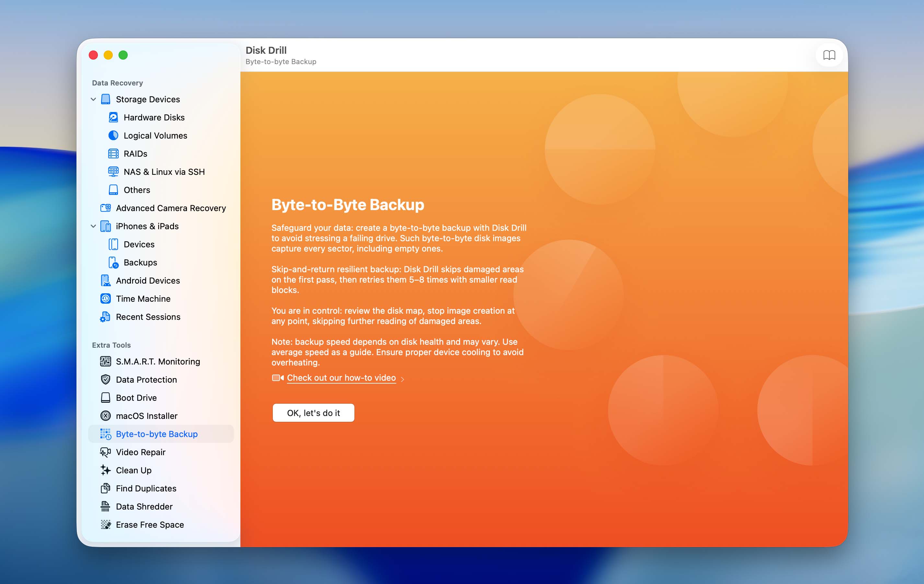Click the Advanced Camera Recovery icon

click(106, 208)
